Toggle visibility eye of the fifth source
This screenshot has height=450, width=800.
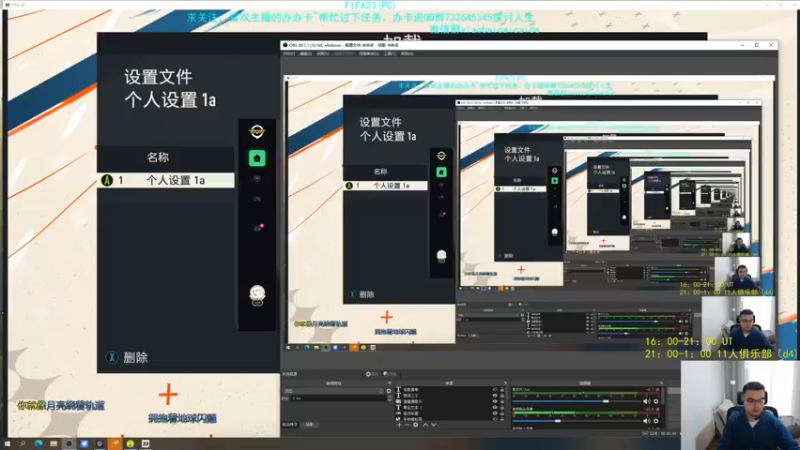pyautogui.click(x=494, y=413)
